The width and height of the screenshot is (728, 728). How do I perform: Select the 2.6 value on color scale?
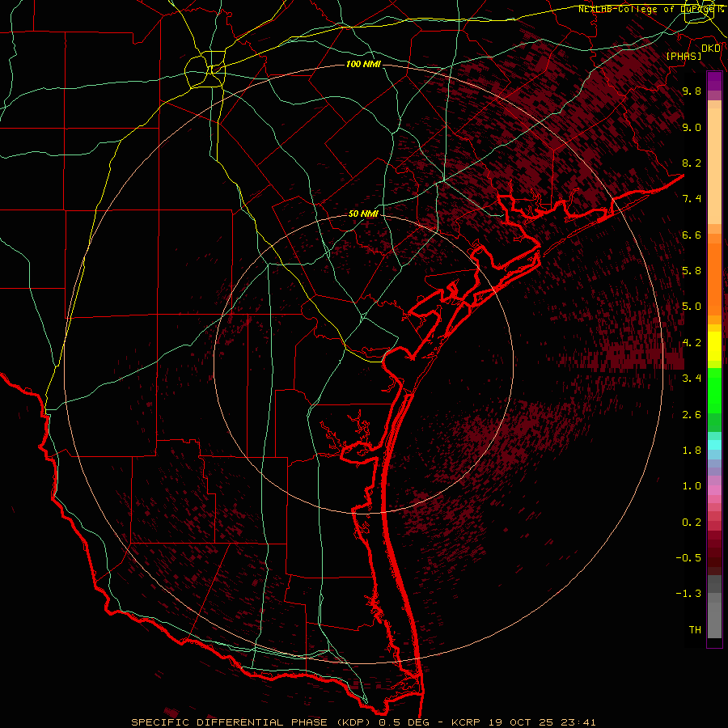tap(692, 415)
